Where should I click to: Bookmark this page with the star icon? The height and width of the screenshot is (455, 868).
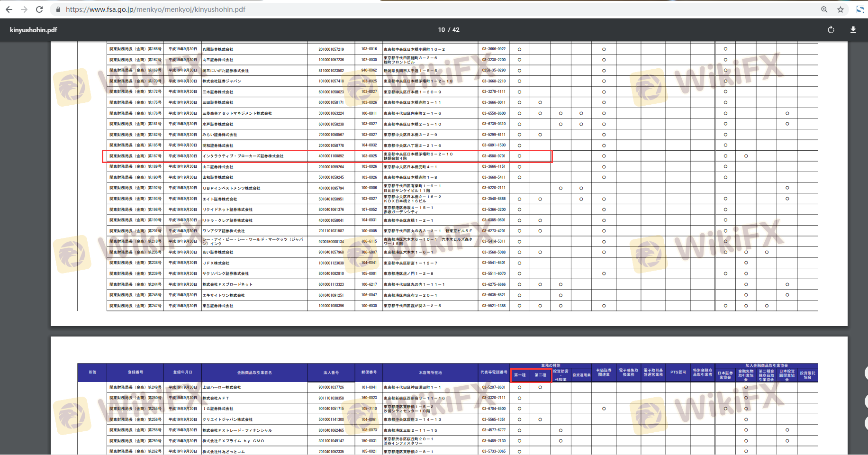click(x=841, y=9)
